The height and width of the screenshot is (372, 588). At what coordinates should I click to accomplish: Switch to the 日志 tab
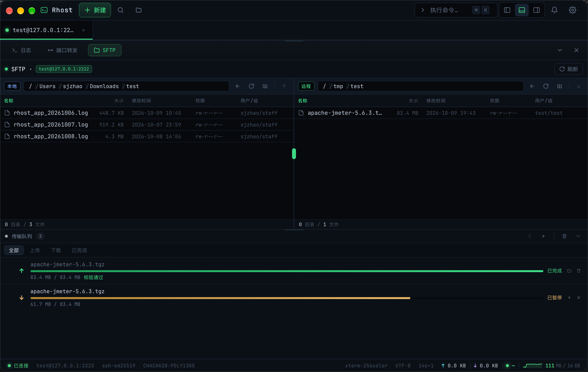pos(22,50)
